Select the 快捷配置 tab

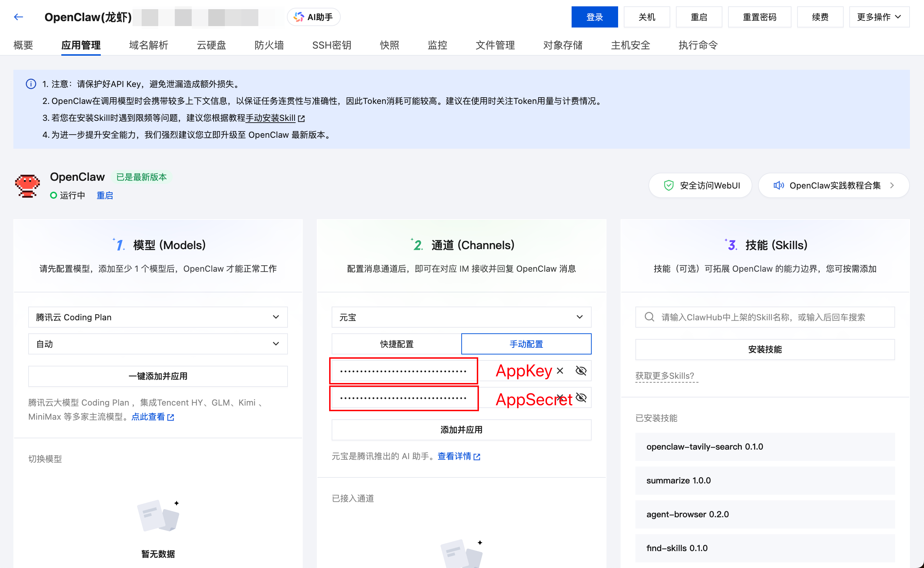point(397,344)
